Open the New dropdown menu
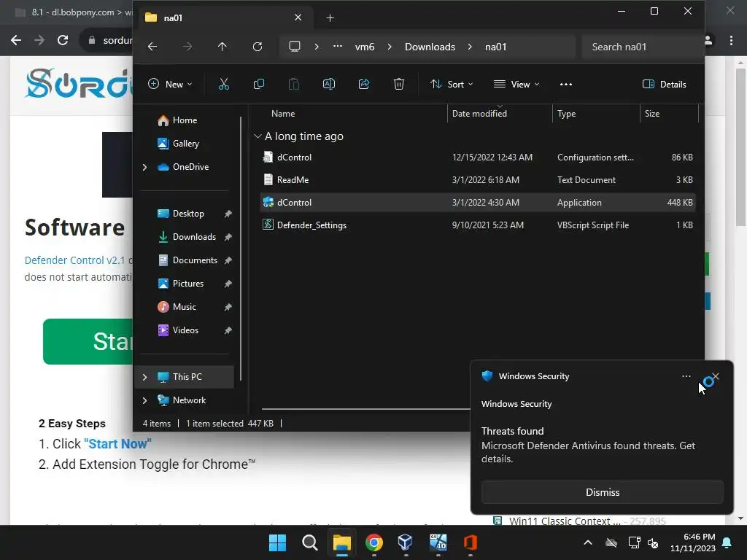 click(170, 85)
